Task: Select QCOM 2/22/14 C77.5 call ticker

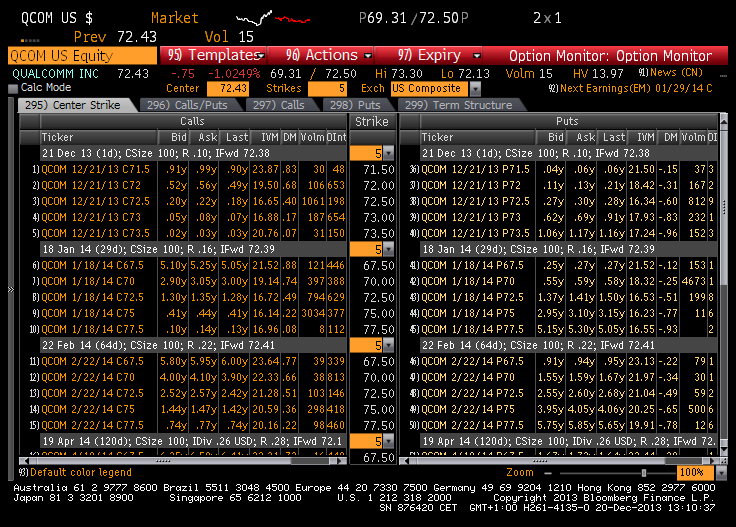Action: point(92,425)
